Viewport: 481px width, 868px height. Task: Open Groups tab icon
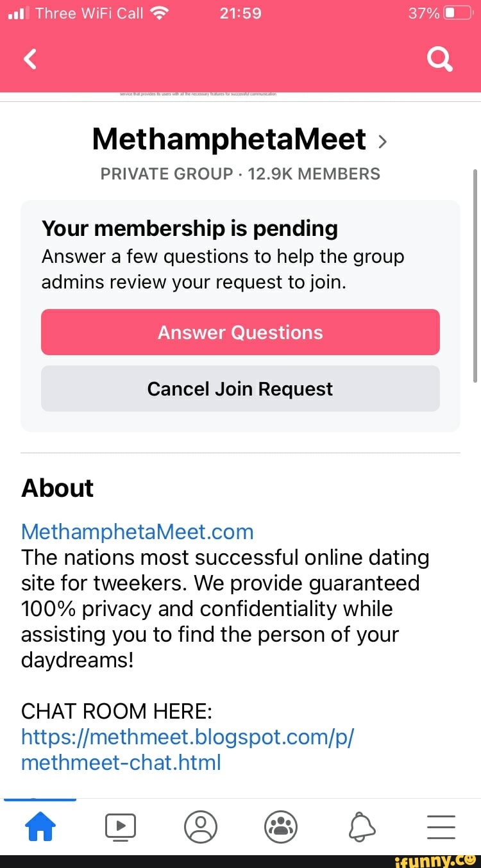coord(281,826)
